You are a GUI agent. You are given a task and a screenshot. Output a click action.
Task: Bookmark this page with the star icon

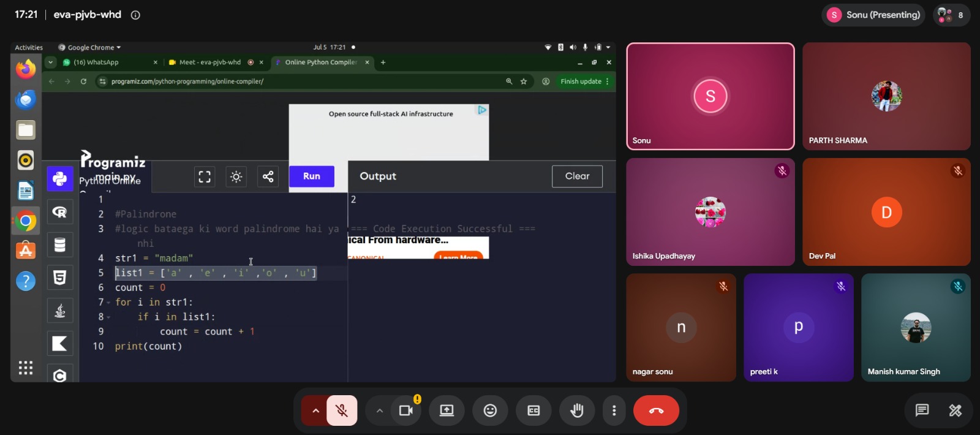click(524, 81)
